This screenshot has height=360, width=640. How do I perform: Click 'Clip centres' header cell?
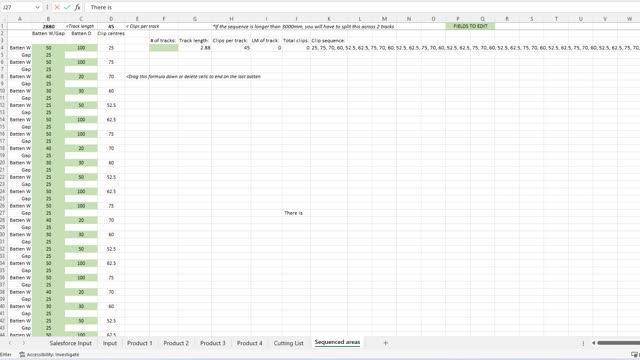pyautogui.click(x=111, y=33)
